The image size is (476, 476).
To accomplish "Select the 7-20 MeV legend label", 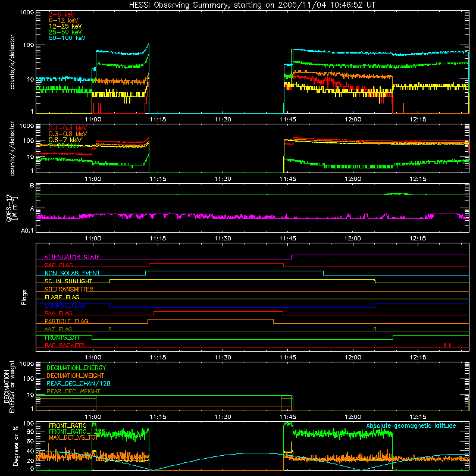I will (x=64, y=146).
